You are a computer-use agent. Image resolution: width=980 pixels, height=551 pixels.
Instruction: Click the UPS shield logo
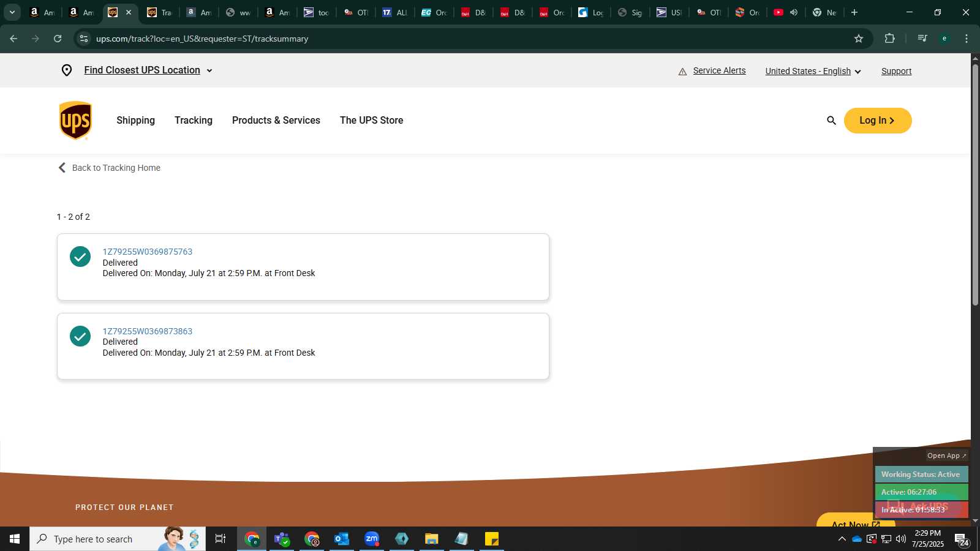tap(75, 121)
